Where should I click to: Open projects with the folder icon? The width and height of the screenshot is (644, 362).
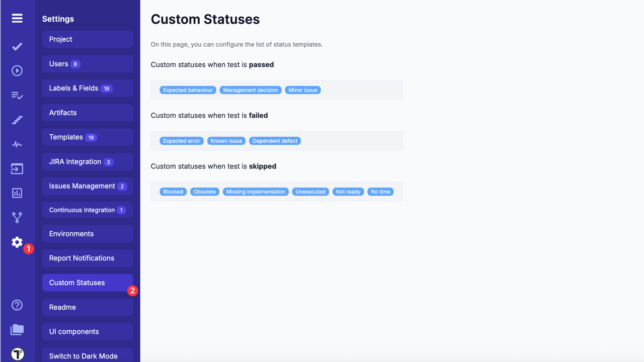coord(17,329)
